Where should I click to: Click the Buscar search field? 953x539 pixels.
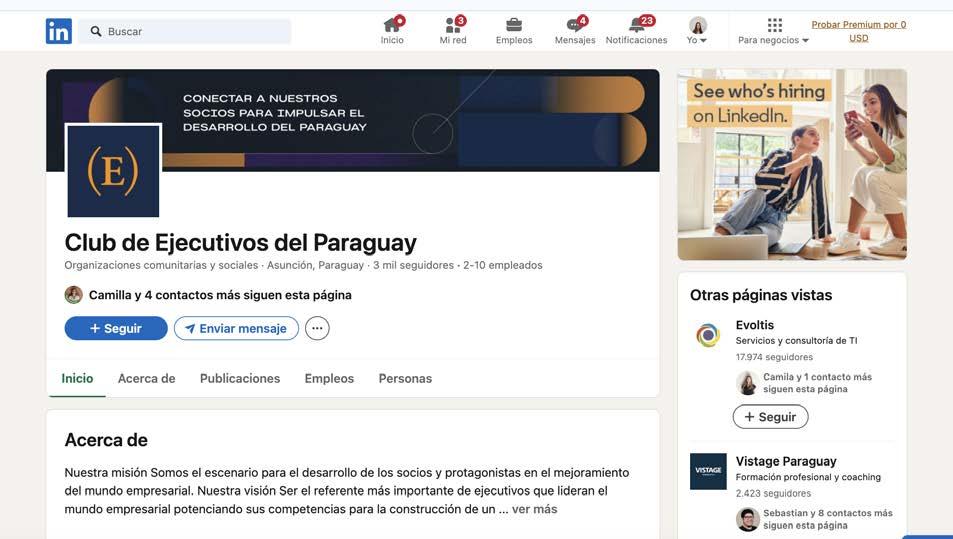click(185, 31)
